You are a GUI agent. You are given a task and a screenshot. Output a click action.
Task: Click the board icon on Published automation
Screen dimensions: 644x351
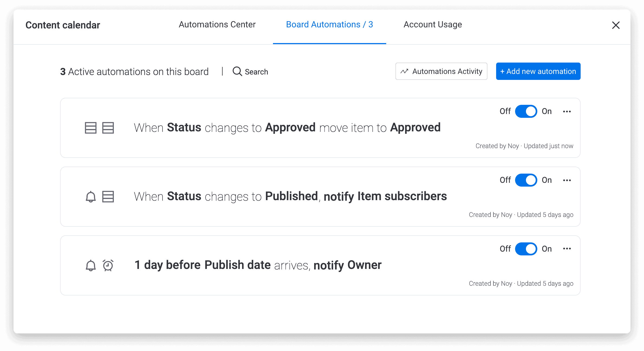[x=108, y=197]
